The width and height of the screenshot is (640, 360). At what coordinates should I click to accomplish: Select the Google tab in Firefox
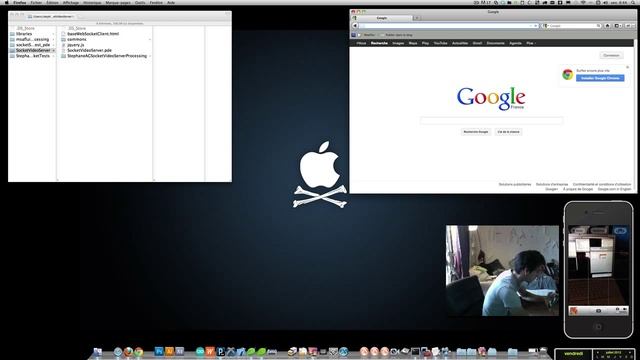(x=382, y=18)
